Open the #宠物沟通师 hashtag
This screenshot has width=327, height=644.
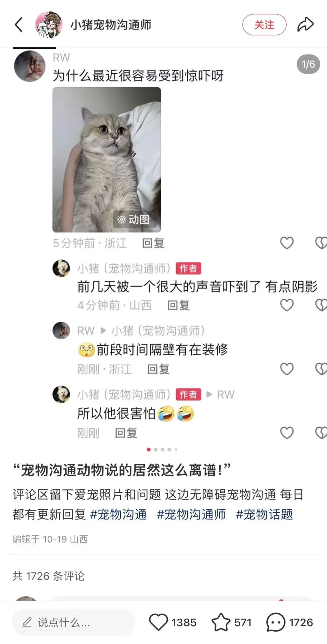point(191,514)
